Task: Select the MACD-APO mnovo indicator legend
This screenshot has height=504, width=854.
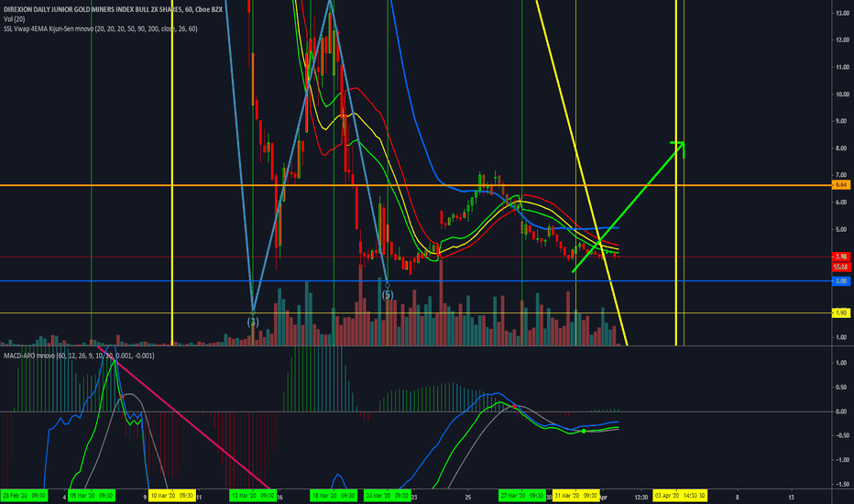Action: click(x=79, y=356)
